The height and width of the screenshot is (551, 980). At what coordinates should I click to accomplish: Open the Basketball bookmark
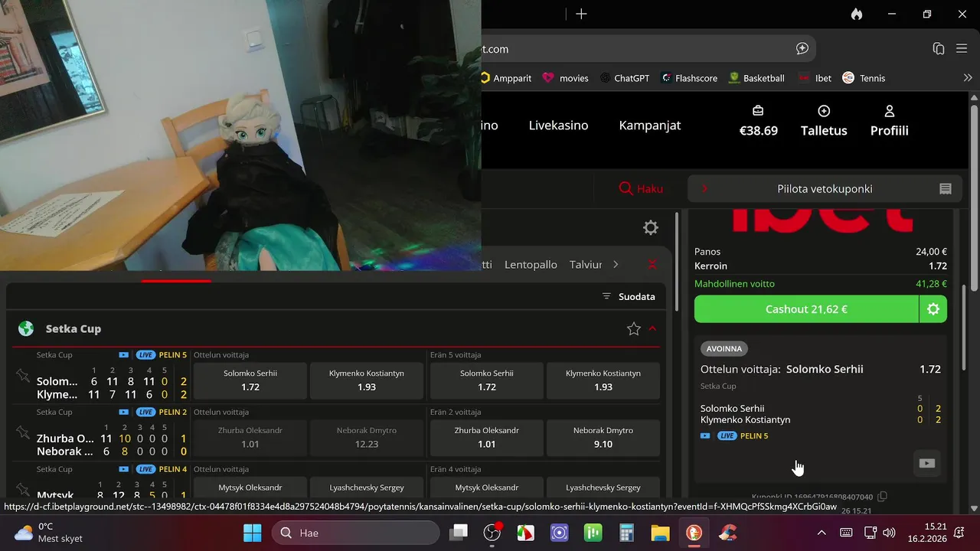point(756,78)
